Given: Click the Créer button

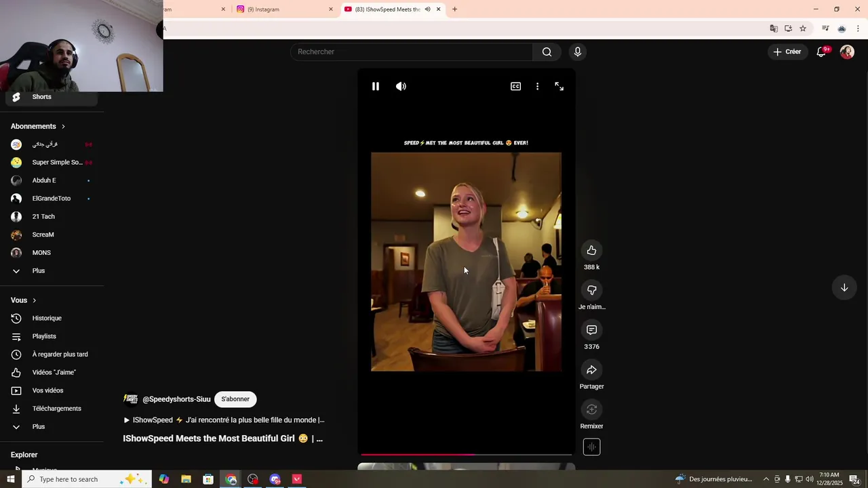Looking at the screenshot, I should tap(787, 52).
